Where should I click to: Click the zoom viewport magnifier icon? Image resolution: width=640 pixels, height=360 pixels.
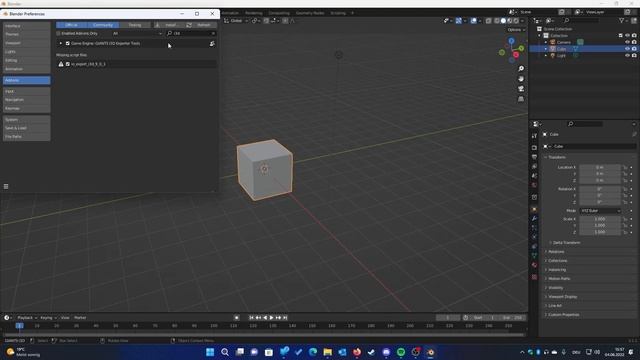click(521, 69)
